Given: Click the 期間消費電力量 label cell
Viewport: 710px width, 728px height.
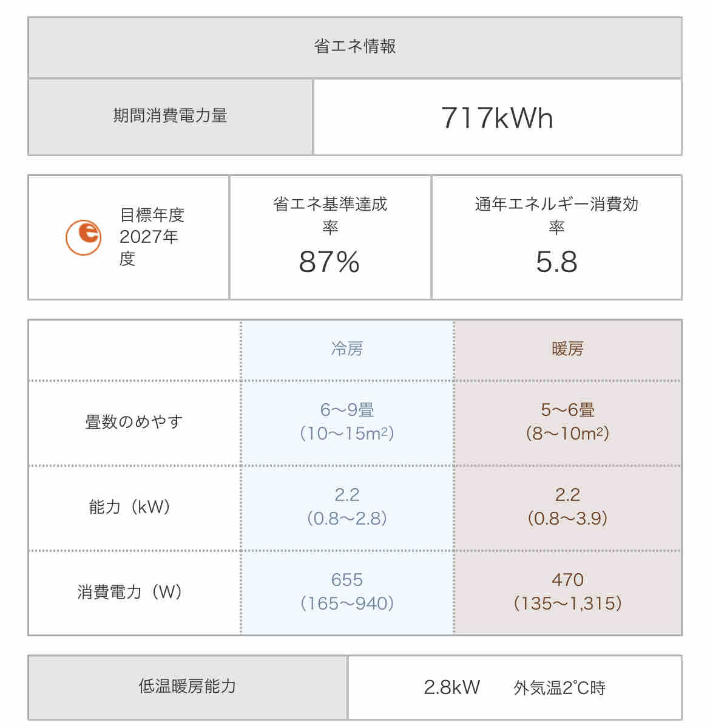Looking at the screenshot, I should [x=171, y=116].
